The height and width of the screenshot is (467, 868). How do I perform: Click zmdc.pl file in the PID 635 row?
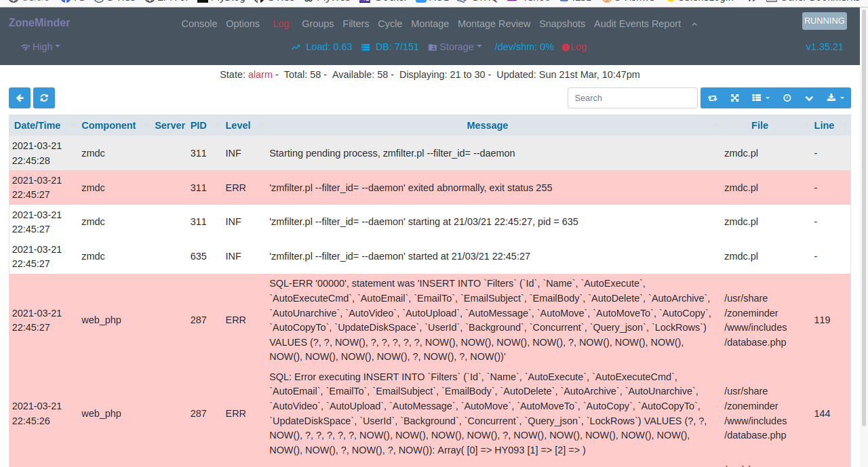(741, 256)
